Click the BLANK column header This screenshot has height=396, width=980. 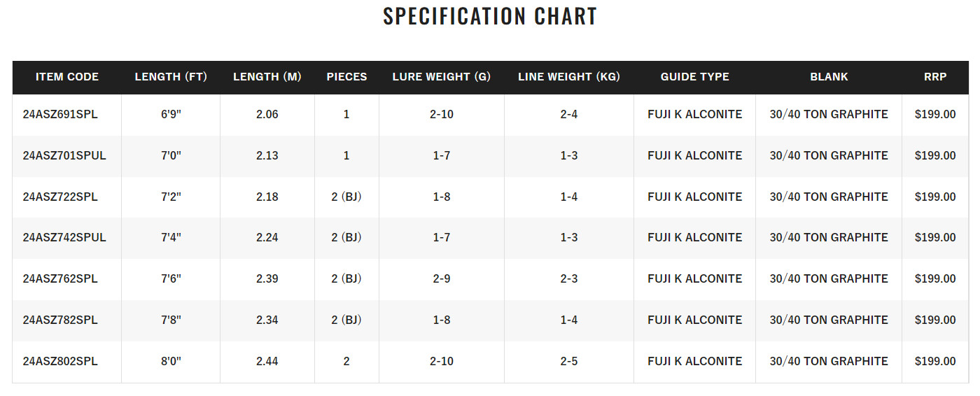point(829,77)
